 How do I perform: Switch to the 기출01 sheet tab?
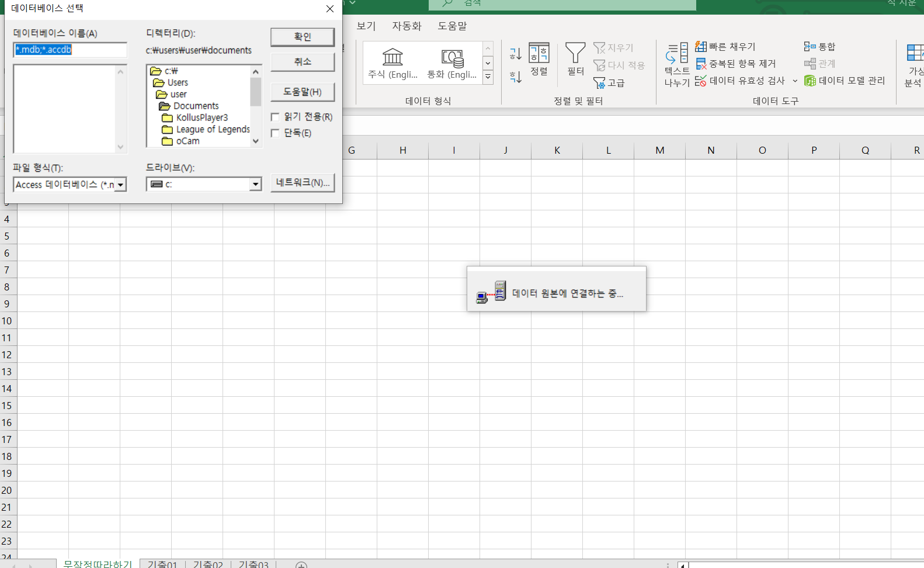[x=162, y=564]
